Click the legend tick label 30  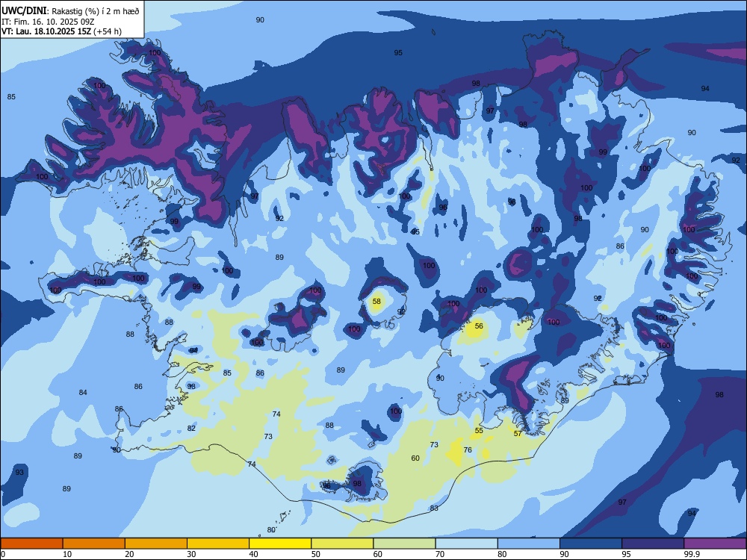click(x=191, y=554)
